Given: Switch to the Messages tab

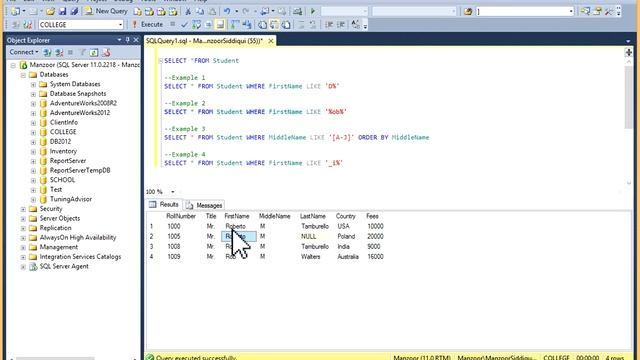Looking at the screenshot, I should click(204, 205).
